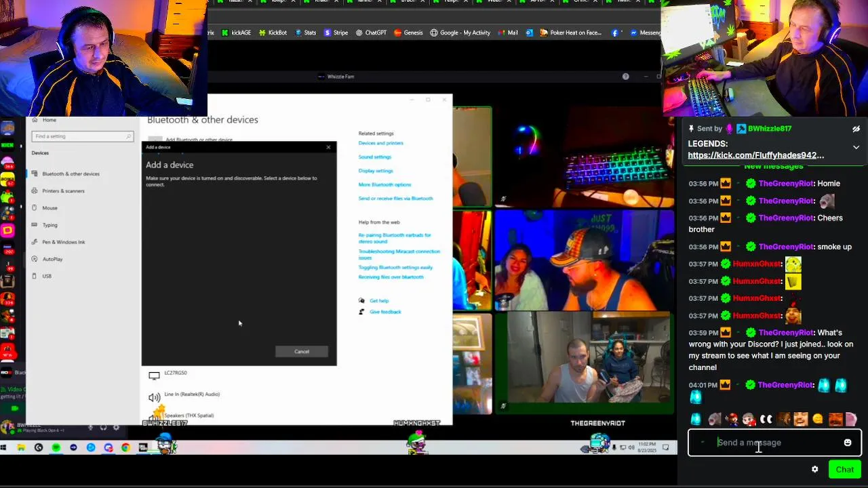The height and width of the screenshot is (488, 868).
Task: Select the Mario emote in quick emote bar
Action: (732, 420)
